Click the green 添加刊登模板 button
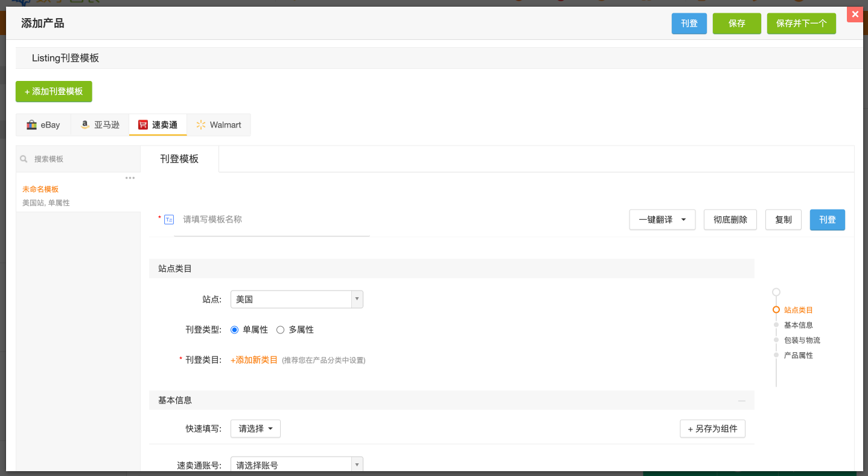 pos(54,91)
